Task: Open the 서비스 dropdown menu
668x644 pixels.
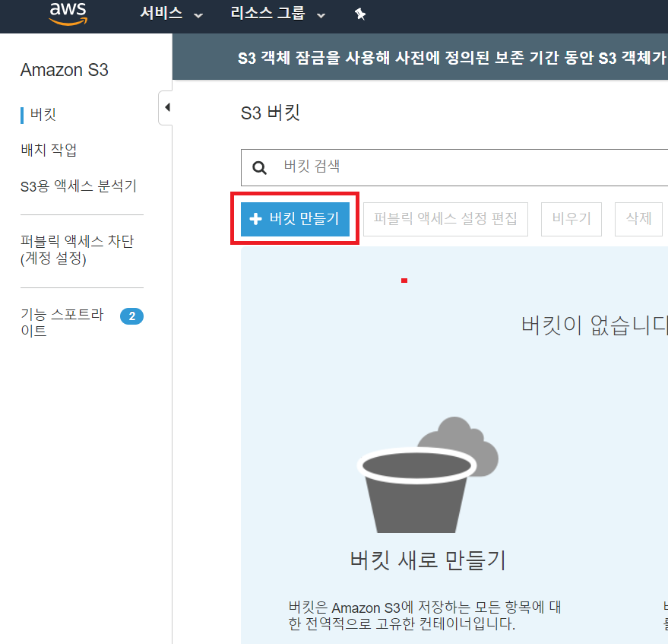Action: click(x=171, y=13)
